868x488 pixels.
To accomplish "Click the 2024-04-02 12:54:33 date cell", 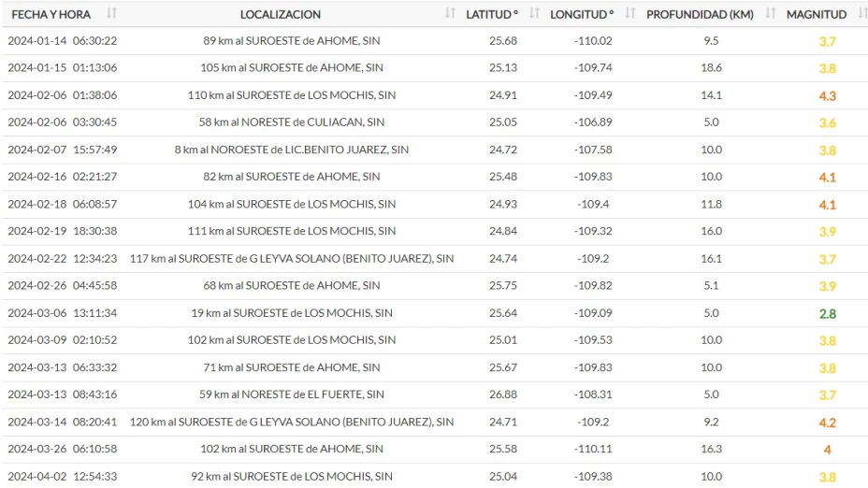I will 62,477.
